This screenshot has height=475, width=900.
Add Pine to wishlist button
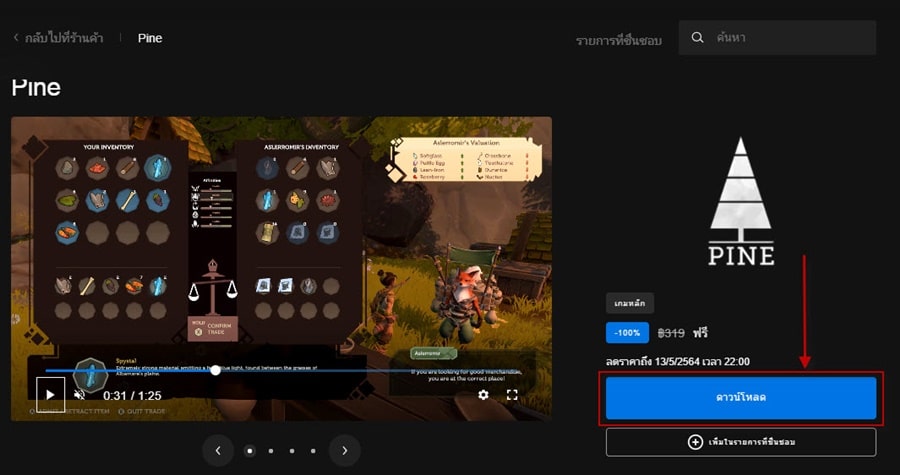click(x=741, y=442)
